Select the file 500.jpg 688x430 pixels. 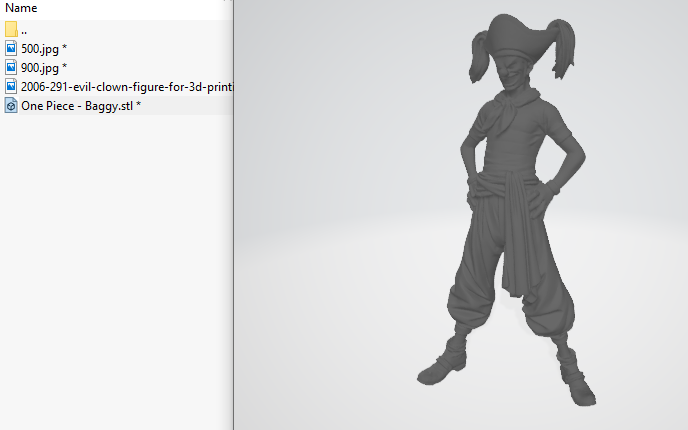click(44, 49)
